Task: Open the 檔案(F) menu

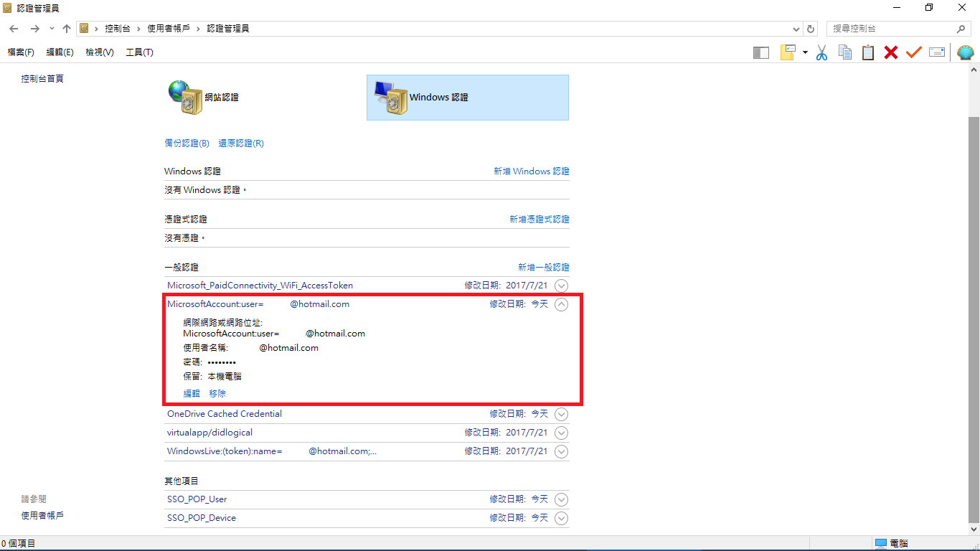Action: point(21,52)
